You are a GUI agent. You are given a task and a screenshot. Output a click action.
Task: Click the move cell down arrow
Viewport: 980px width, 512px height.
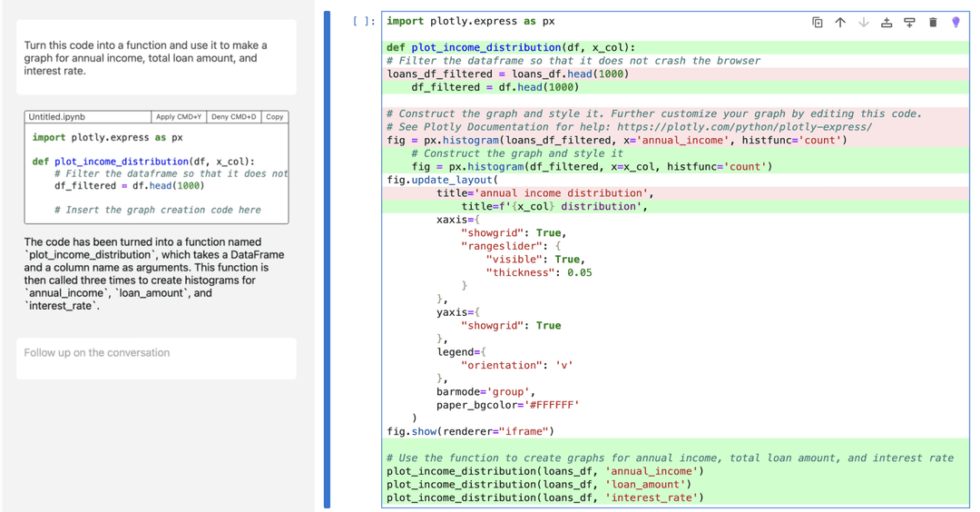click(863, 22)
